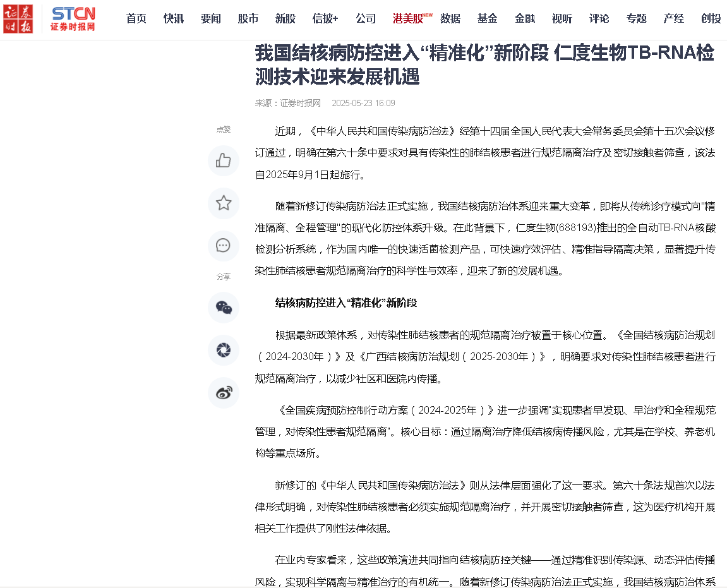Click the subheading 结核病防控进入“精准化”新阶段
Viewport: 727px width, 588px height.
point(346,303)
